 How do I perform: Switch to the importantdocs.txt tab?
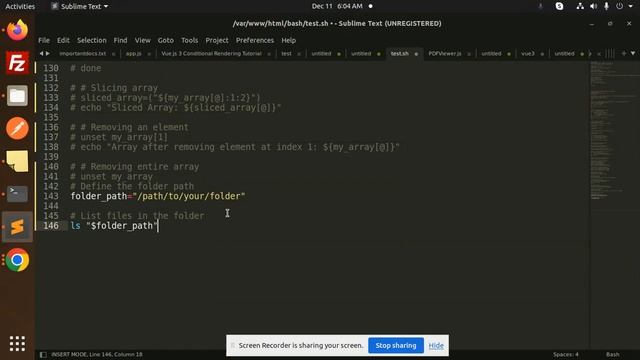tap(82, 54)
